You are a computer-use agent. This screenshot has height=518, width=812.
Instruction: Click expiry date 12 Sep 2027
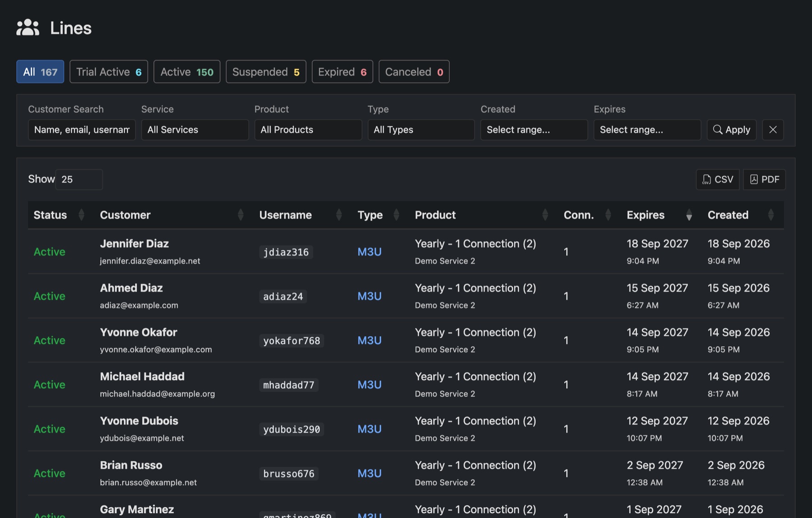coord(657,421)
